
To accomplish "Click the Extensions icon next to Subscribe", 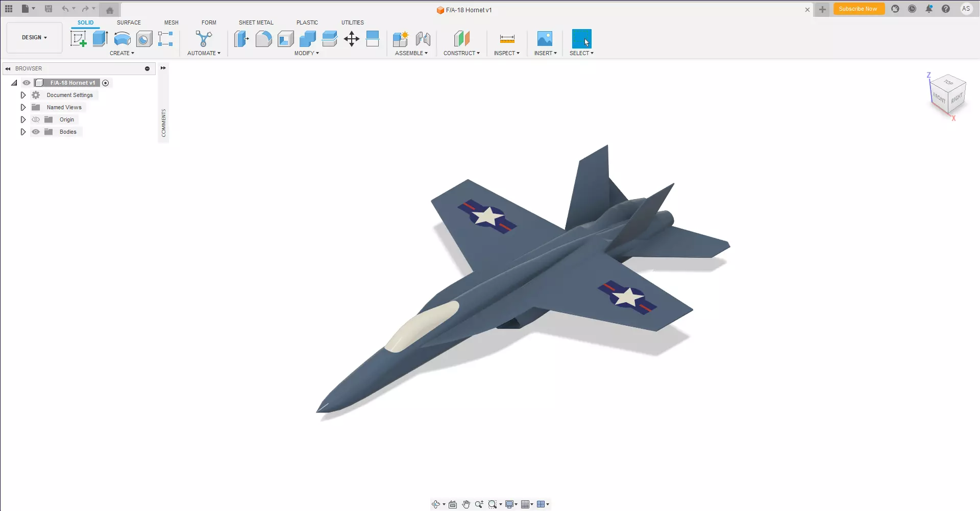I will pyautogui.click(x=895, y=9).
